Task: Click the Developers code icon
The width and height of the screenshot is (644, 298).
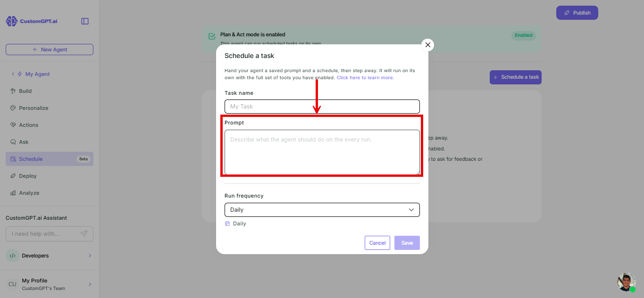Action: [12, 256]
